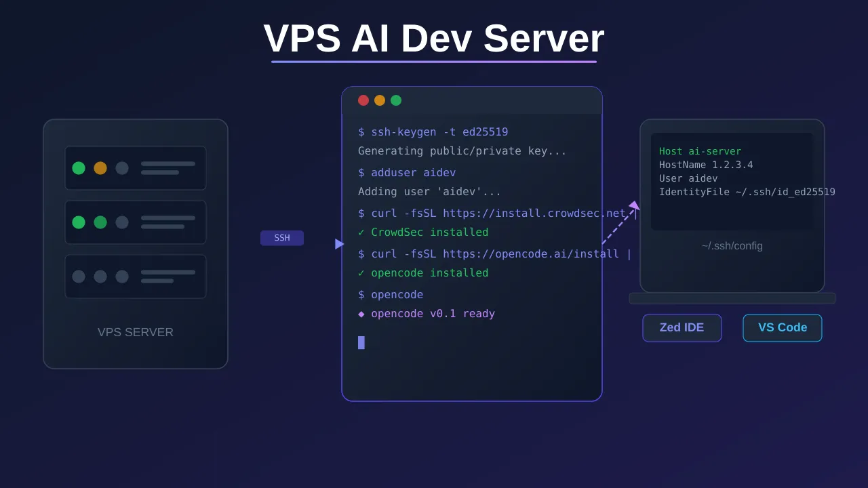The width and height of the screenshot is (868, 488).
Task: Click '$ ssh-keygen -t ed25519' command
Action: click(433, 132)
